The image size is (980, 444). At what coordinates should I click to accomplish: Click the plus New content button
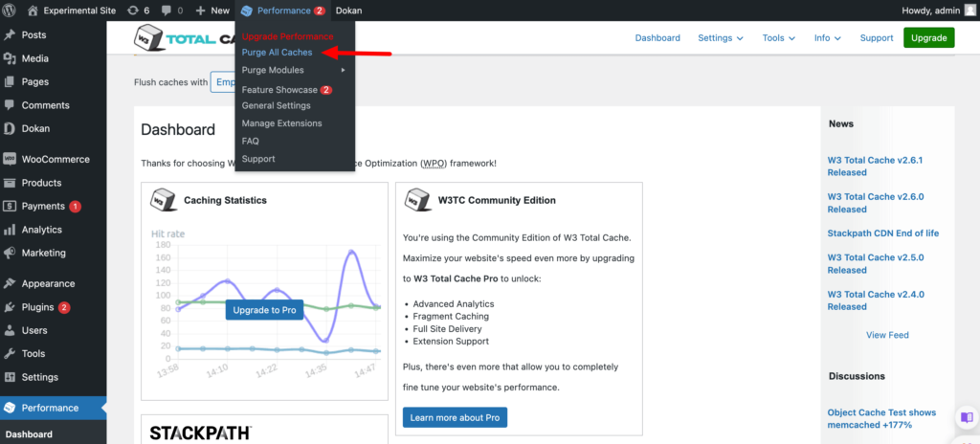pyautogui.click(x=212, y=10)
